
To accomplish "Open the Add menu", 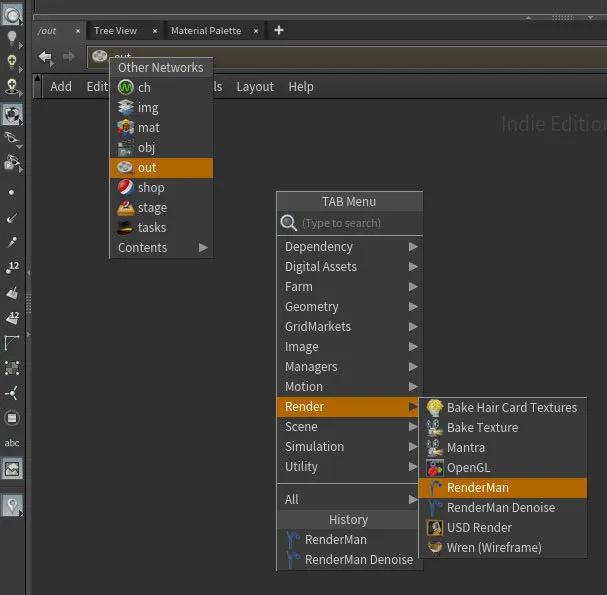I will (x=61, y=87).
